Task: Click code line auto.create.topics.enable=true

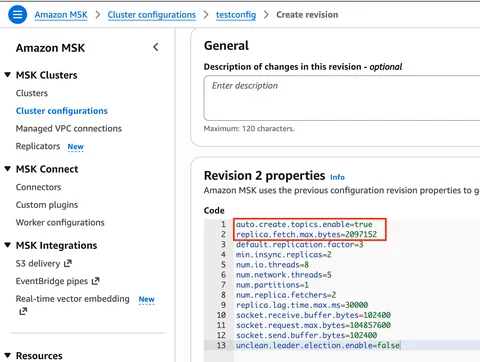Action: (x=304, y=224)
